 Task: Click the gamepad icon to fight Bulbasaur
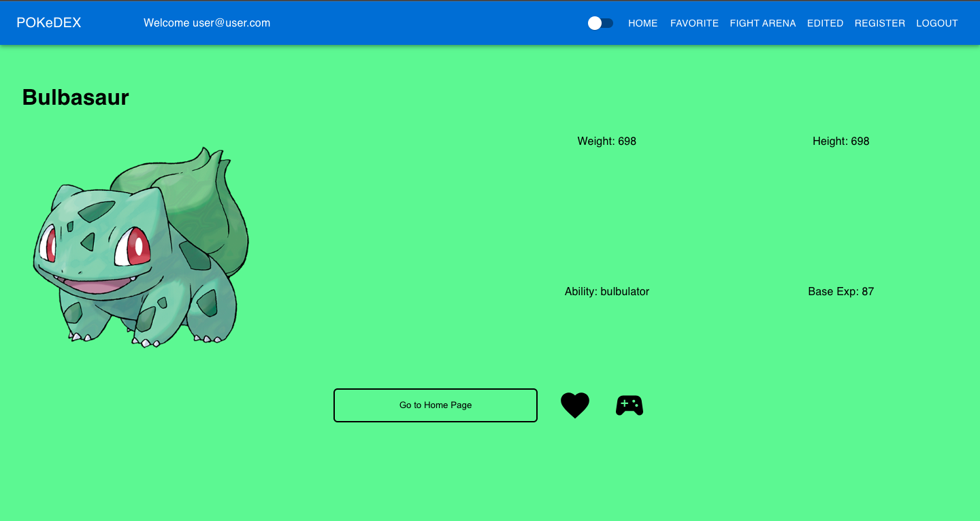point(629,405)
